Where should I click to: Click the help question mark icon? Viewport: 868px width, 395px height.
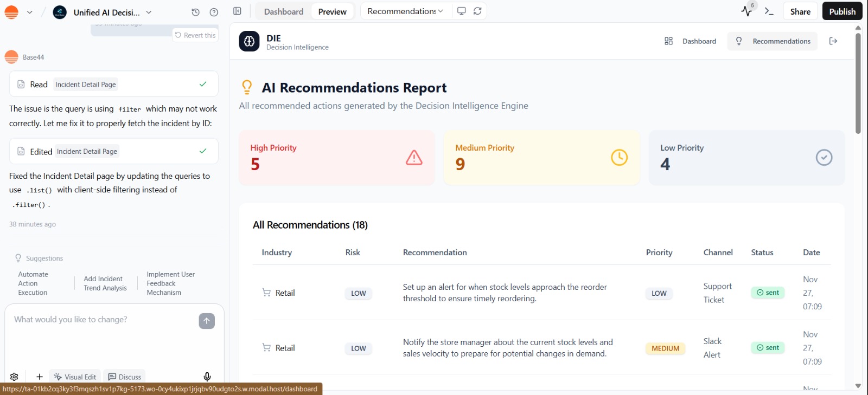(214, 12)
